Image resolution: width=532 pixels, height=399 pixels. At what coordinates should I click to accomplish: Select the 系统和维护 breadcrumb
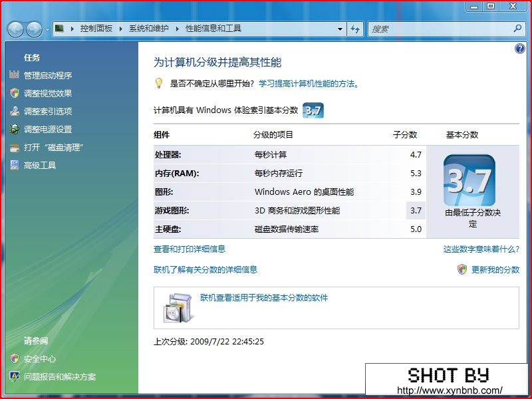pyautogui.click(x=148, y=29)
